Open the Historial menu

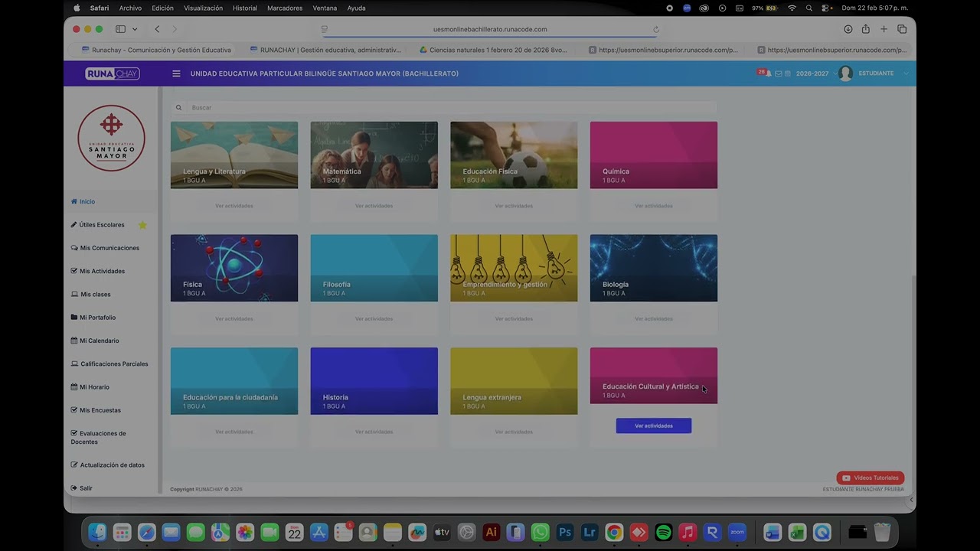245,8
